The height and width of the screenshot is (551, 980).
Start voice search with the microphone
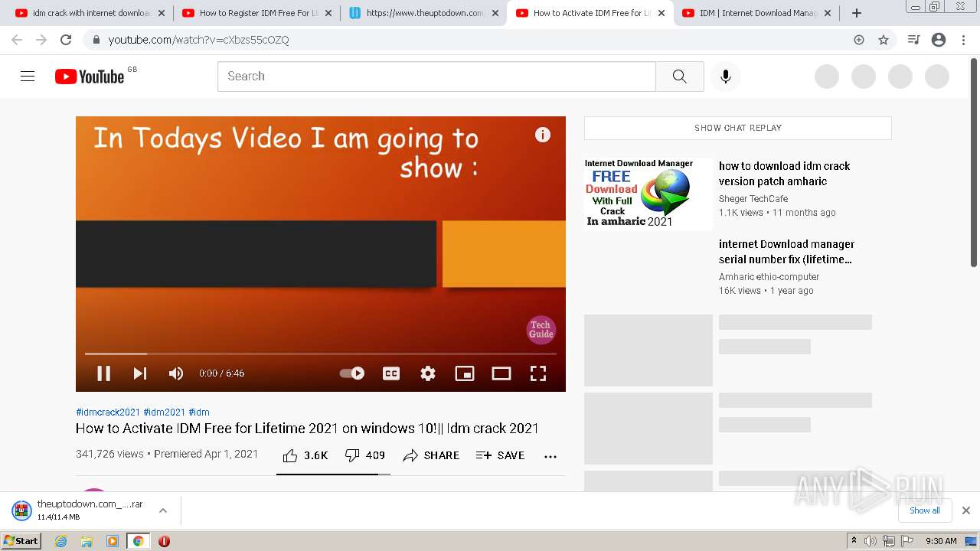click(726, 77)
